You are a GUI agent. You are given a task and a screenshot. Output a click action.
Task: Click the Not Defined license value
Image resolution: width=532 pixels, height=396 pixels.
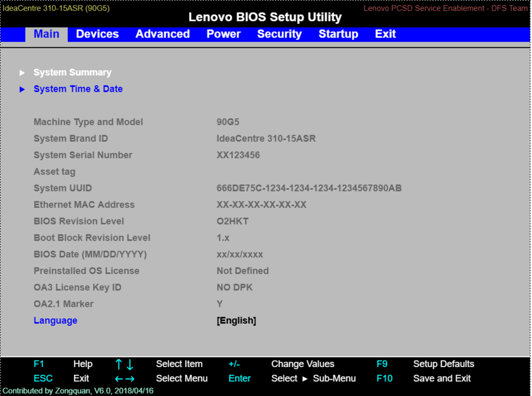[242, 271]
